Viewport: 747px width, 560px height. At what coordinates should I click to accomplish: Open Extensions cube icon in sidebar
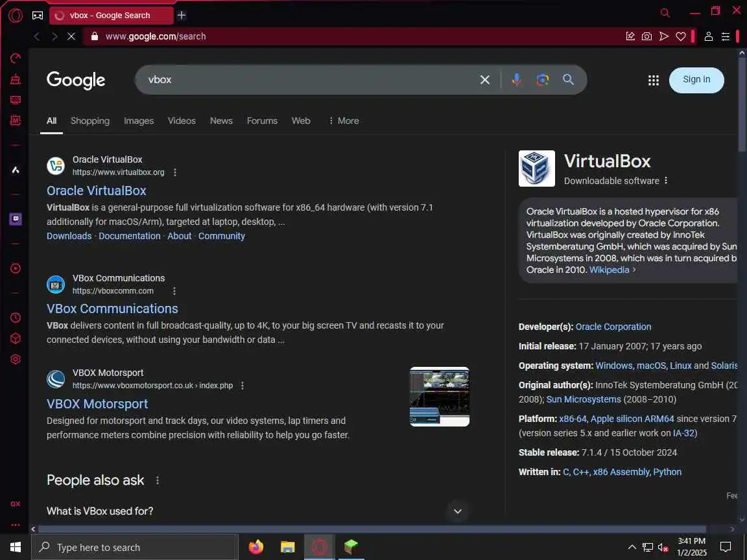(16, 338)
